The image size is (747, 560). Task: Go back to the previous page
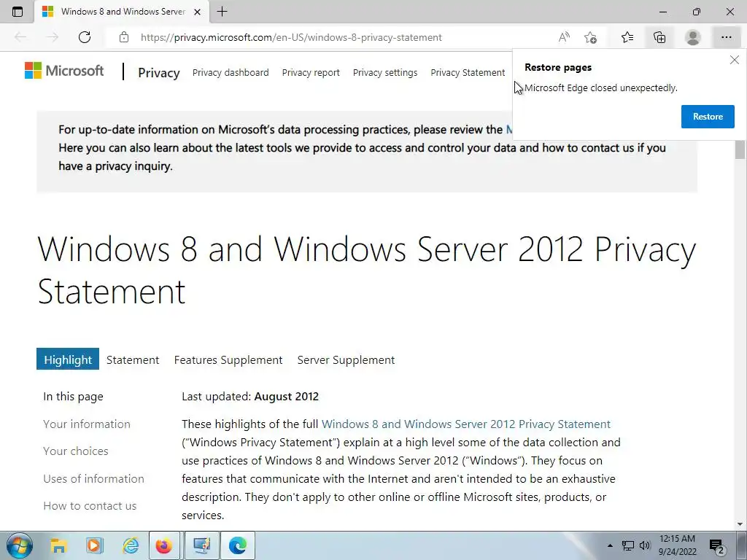[x=20, y=37]
